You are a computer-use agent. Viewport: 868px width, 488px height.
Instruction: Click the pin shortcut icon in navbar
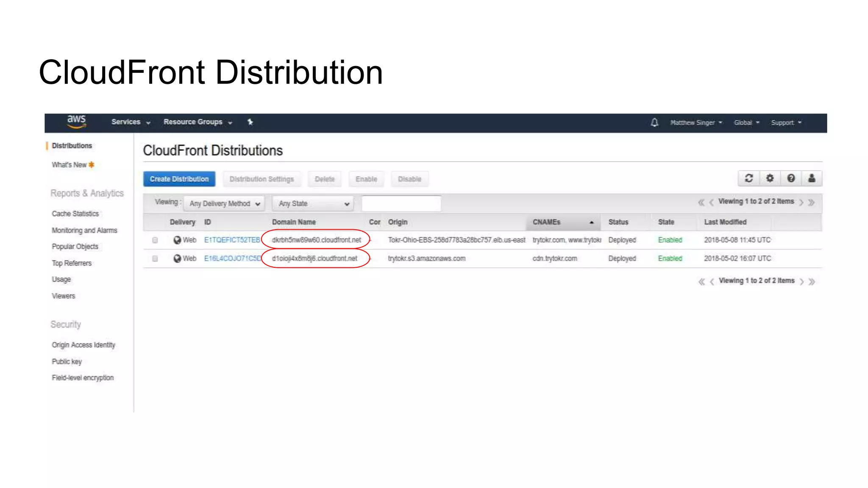coord(250,122)
